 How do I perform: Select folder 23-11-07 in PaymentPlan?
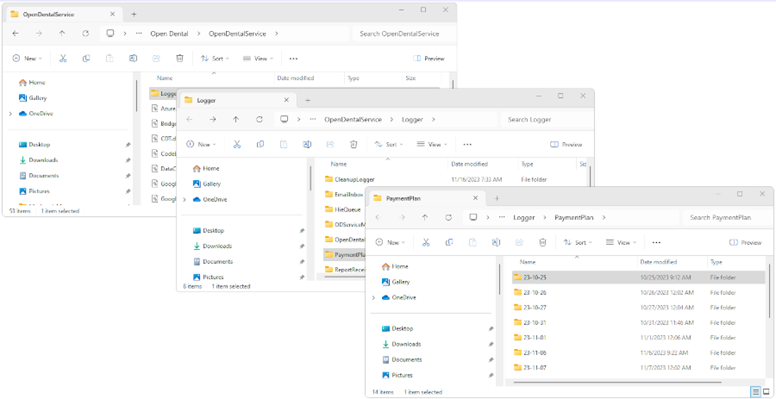click(x=639, y=367)
